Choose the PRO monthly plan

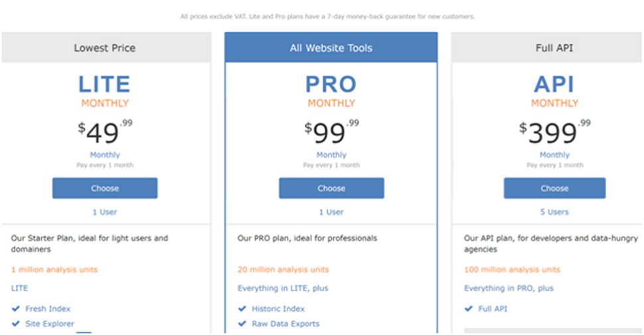(x=331, y=188)
